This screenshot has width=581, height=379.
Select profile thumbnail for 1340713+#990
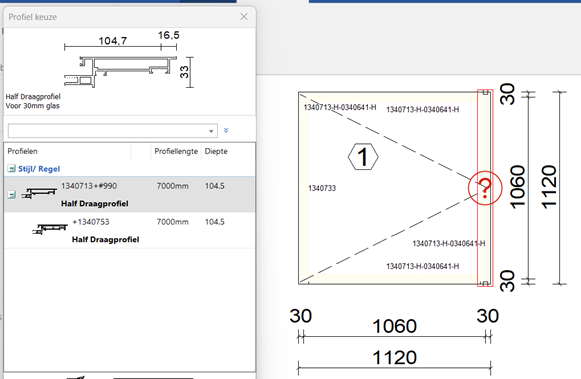click(x=39, y=193)
